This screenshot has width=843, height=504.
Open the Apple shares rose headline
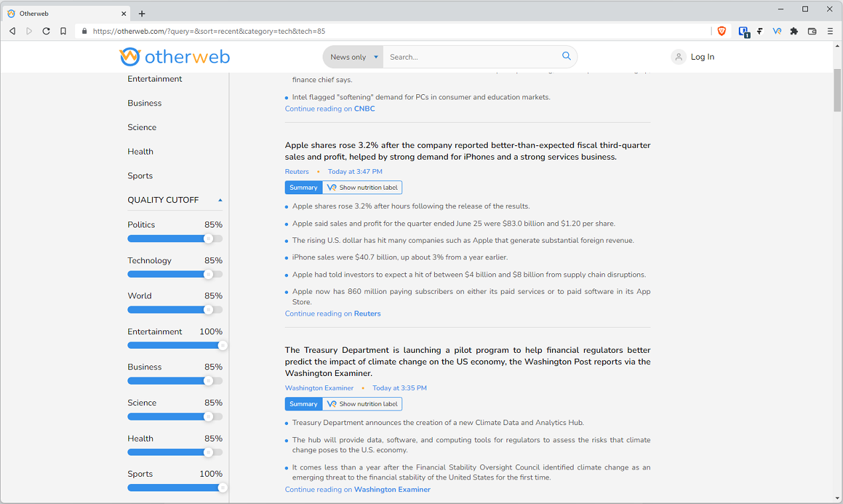click(467, 151)
